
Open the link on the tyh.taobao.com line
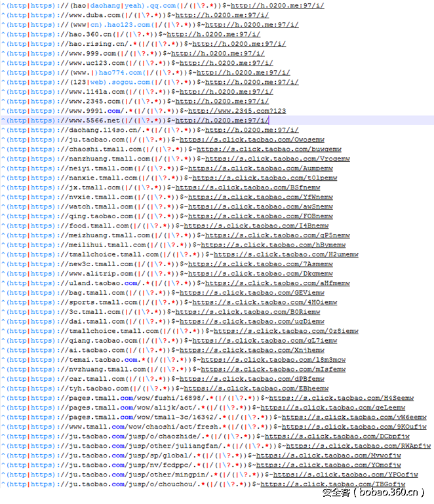256,389
